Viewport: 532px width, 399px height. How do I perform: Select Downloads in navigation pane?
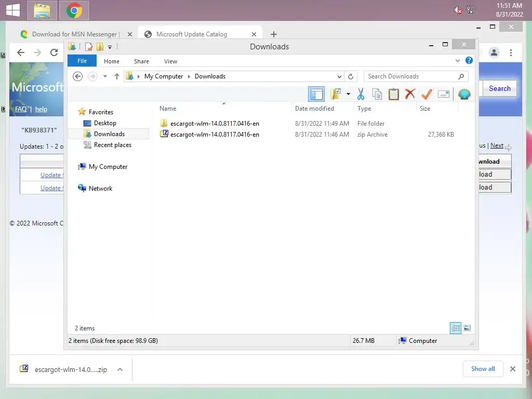coord(109,134)
